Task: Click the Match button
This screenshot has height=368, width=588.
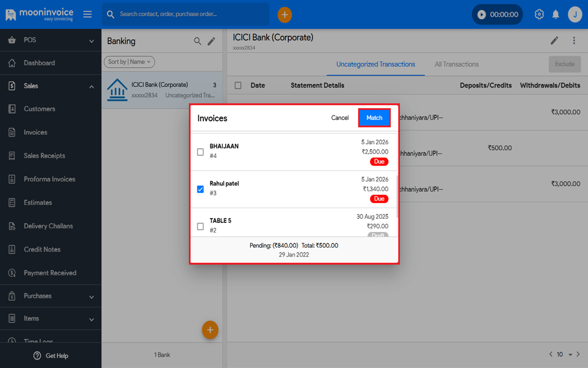Action: 374,118
